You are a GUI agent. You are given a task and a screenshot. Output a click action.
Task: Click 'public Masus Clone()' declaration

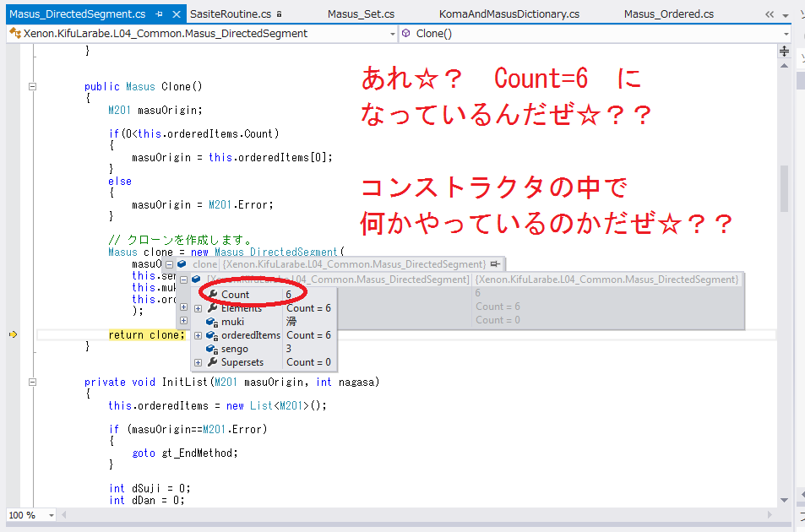(x=144, y=87)
